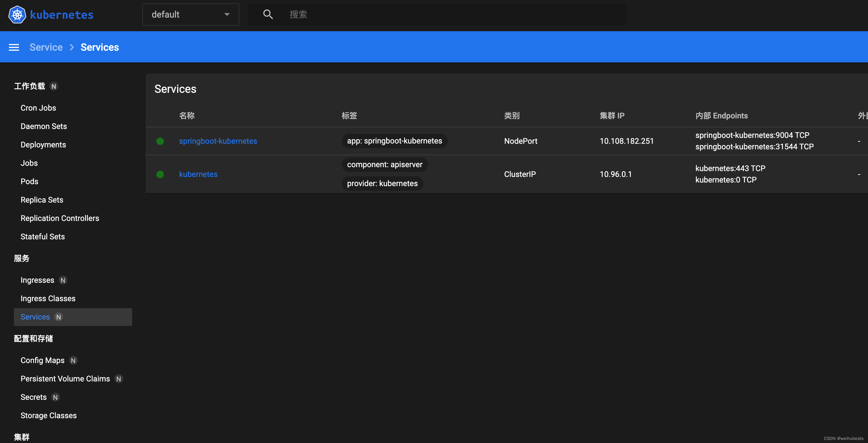Screen dimensions: 868x443
Task: Click the 集群 section heading
Action: point(22,437)
